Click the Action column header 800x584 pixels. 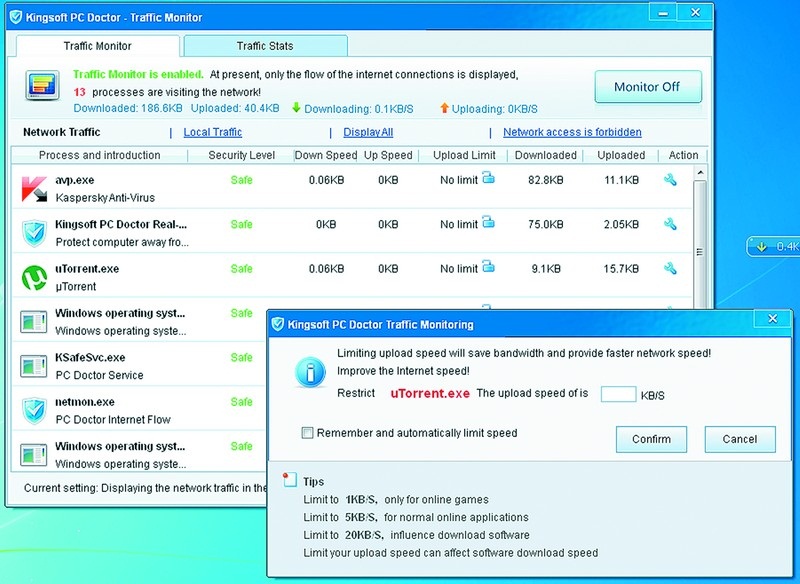coord(683,155)
